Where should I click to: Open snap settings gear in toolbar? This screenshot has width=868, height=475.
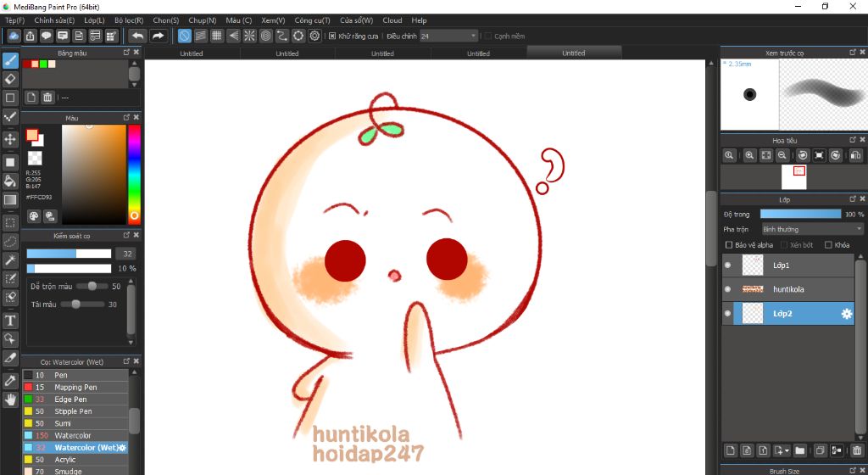315,36
